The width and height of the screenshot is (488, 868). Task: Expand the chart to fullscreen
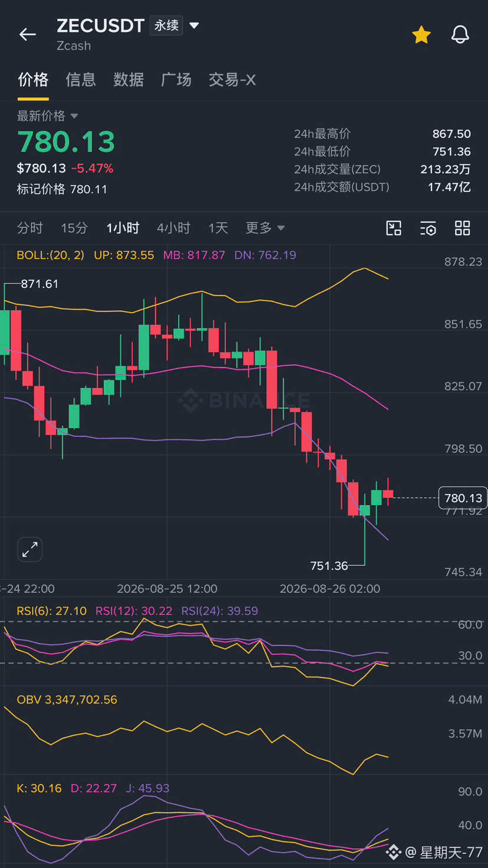point(29,550)
